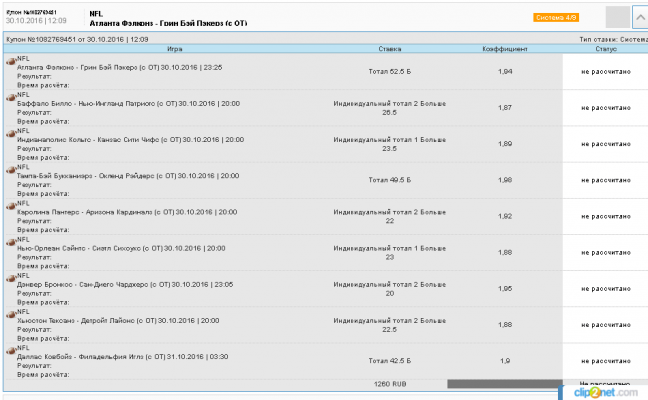
Task: Click football icon beside Денвер Бронкос match
Action: click(11, 278)
